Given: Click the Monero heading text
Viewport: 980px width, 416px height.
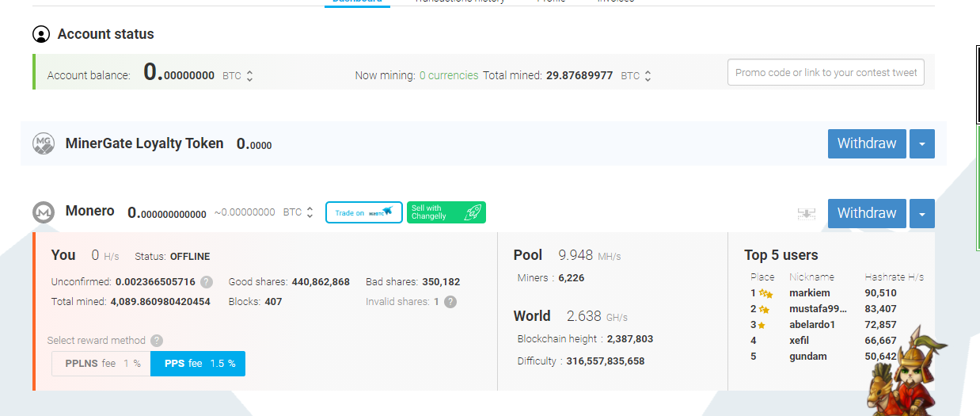Looking at the screenshot, I should (x=90, y=211).
